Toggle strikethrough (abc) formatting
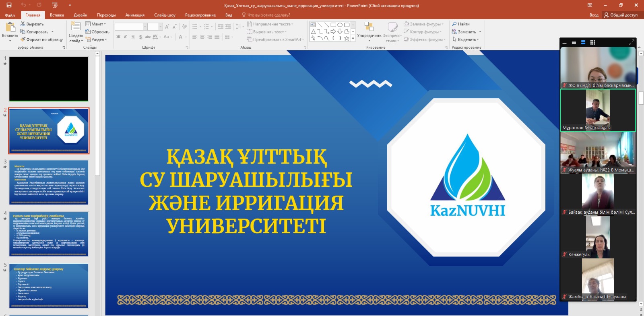Image resolution: width=644 pixels, height=316 pixels. 148,37
